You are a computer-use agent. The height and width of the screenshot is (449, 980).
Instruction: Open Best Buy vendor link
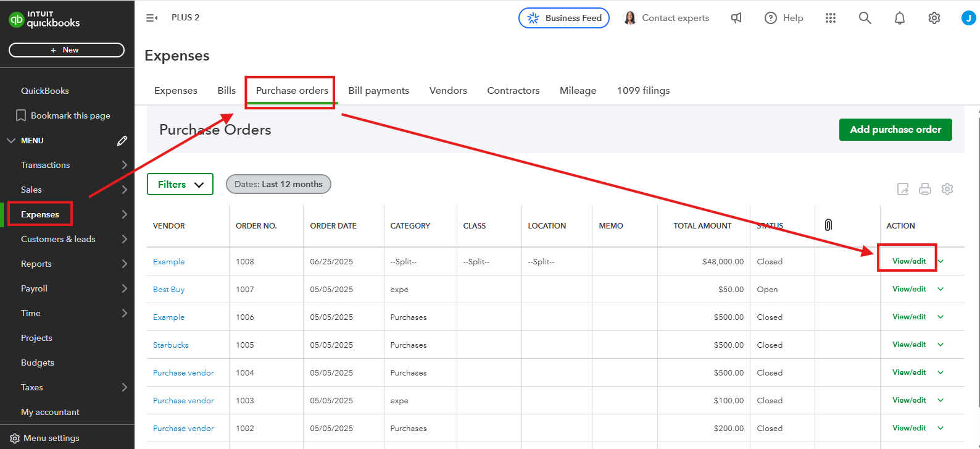[x=168, y=290]
